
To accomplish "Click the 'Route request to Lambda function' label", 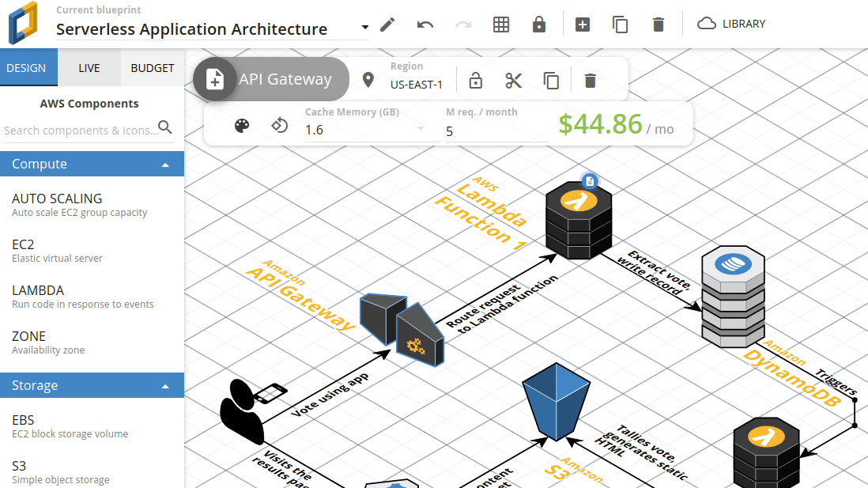I will coord(501,305).
